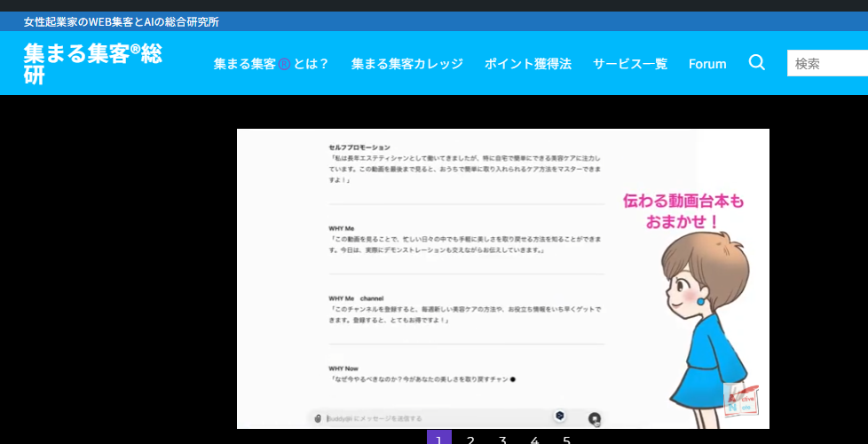The image size is (868, 444).
Task: Jump to slide page 2
Action: (x=470, y=439)
